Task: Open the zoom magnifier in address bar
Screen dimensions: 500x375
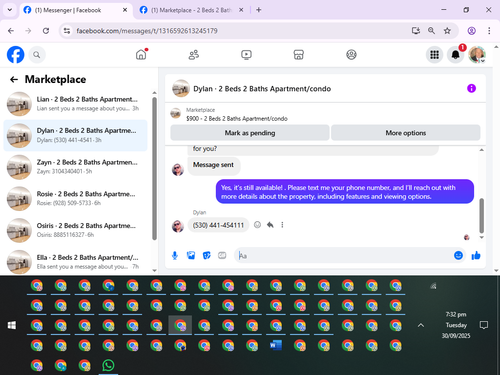Action: tap(431, 31)
